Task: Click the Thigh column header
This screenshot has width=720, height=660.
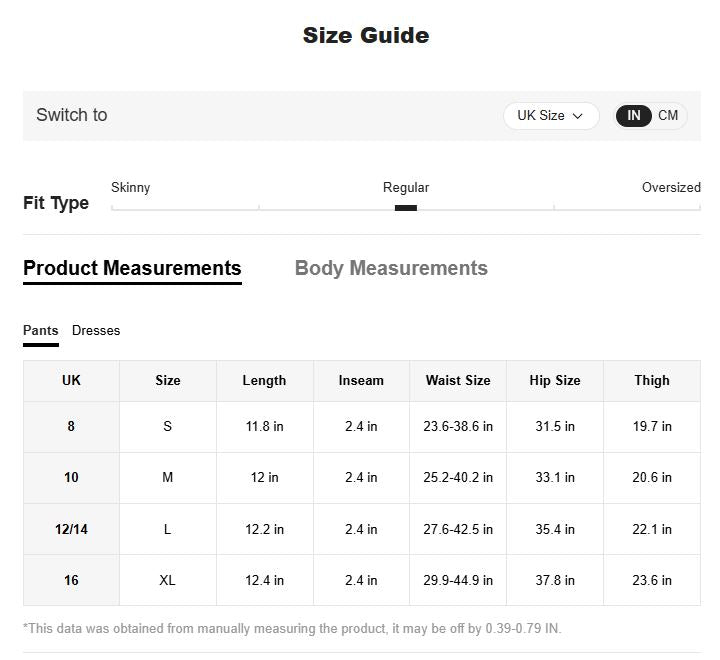Action: pos(652,381)
